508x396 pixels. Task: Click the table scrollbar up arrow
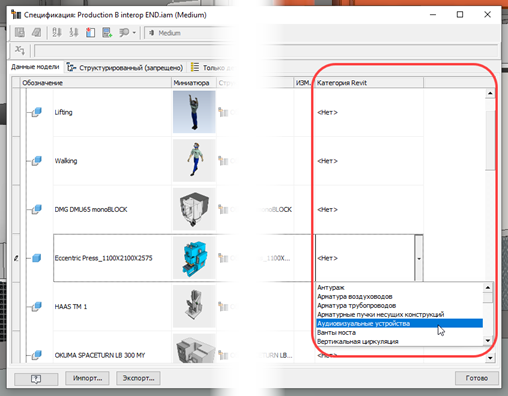[490, 93]
